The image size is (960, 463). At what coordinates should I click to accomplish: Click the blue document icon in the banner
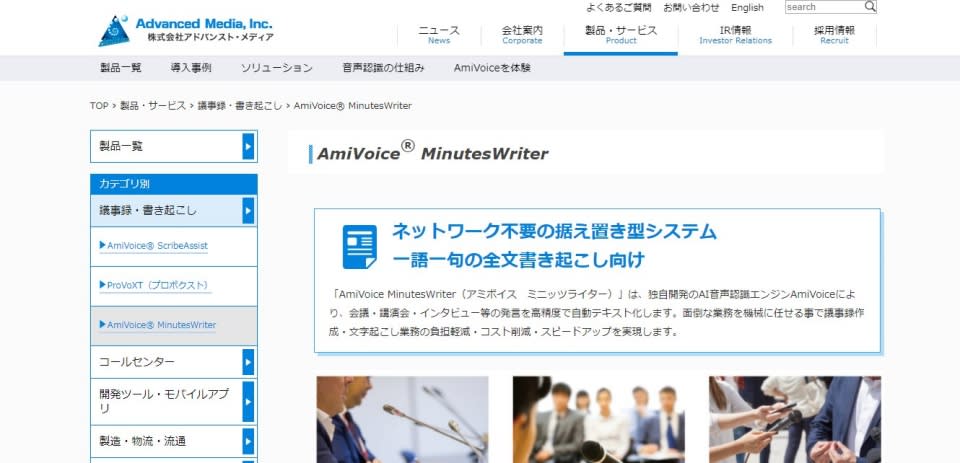point(360,247)
